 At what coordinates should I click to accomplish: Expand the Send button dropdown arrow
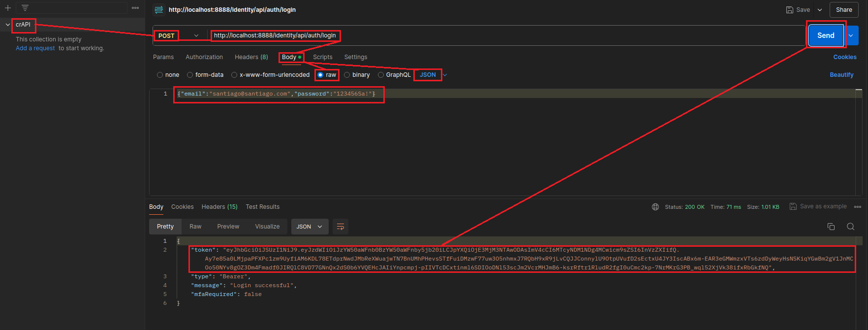[x=851, y=35]
